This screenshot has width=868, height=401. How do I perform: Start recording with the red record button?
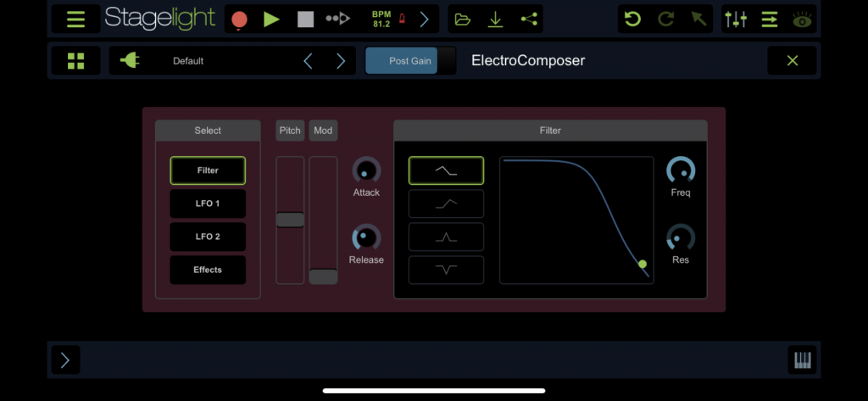click(239, 20)
